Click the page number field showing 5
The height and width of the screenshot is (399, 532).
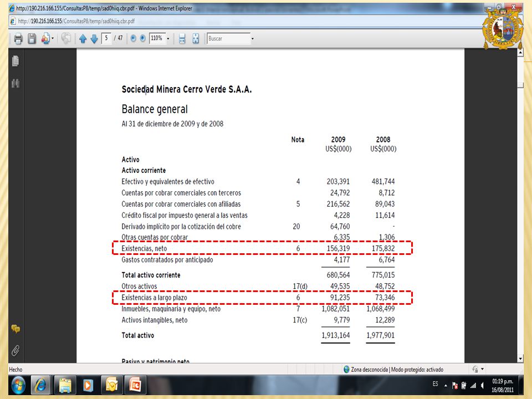(x=106, y=38)
